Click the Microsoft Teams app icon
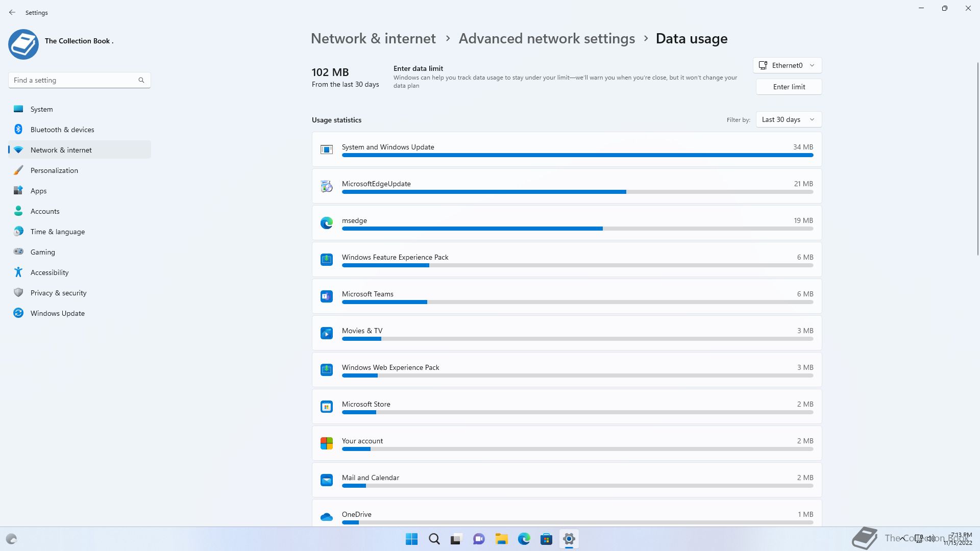This screenshot has height=551, width=980. click(327, 296)
